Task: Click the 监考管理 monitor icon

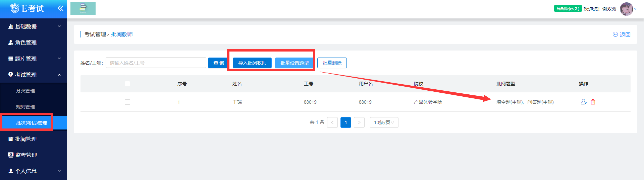Action: (11, 155)
